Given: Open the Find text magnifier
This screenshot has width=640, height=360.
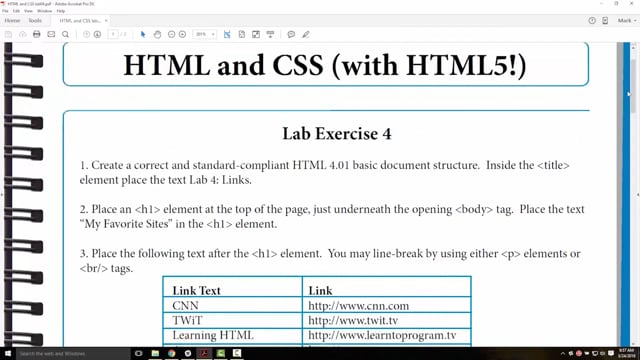Looking at the screenshot, I should pos(65,35).
